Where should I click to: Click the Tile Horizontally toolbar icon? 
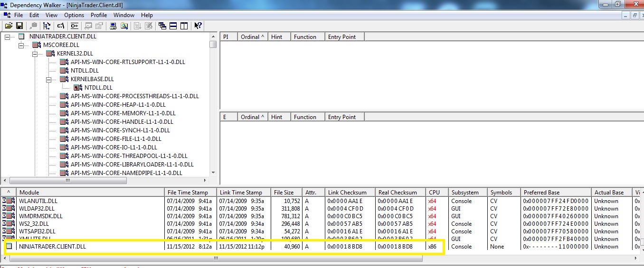[173, 26]
